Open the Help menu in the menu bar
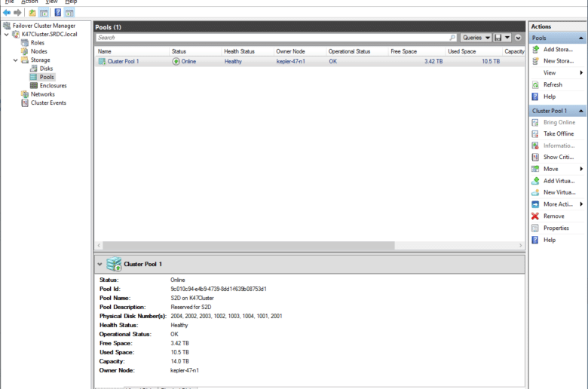 coord(71,2)
